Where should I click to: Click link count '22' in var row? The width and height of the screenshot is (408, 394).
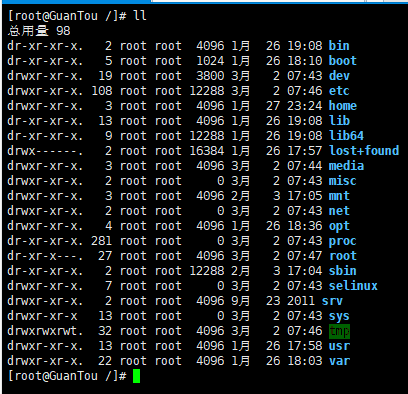coord(105,361)
